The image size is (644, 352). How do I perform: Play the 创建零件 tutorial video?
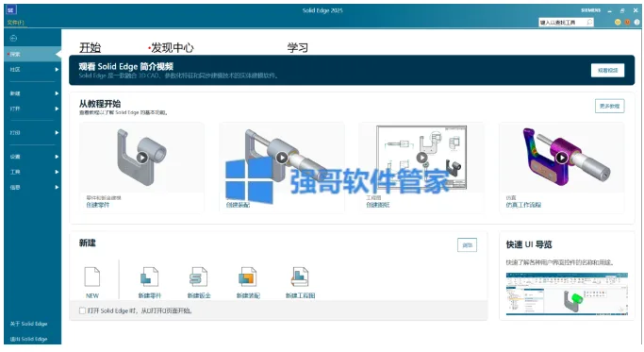point(142,158)
